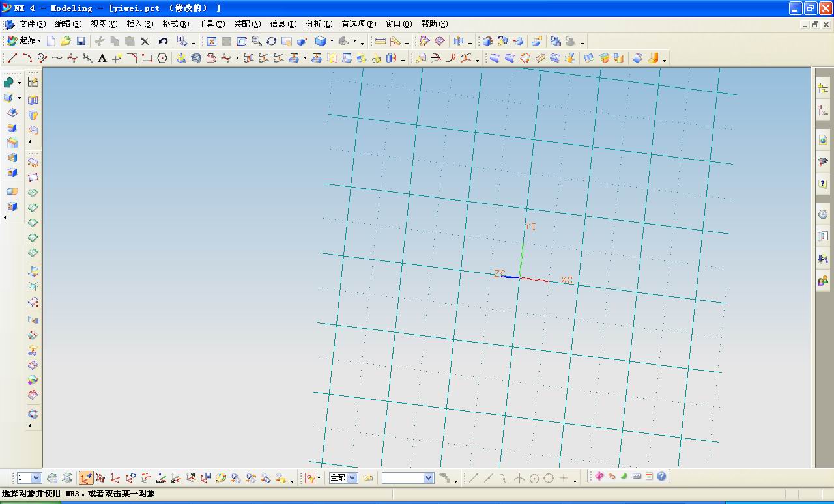The height and width of the screenshot is (504, 834).
Task: Toggle the circle center snap point option
Action: [x=534, y=478]
